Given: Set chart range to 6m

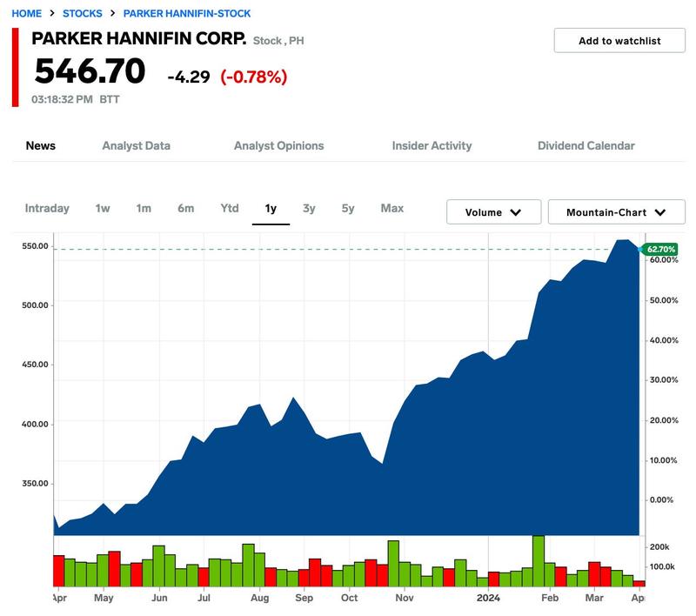Looking at the screenshot, I should coord(185,208).
